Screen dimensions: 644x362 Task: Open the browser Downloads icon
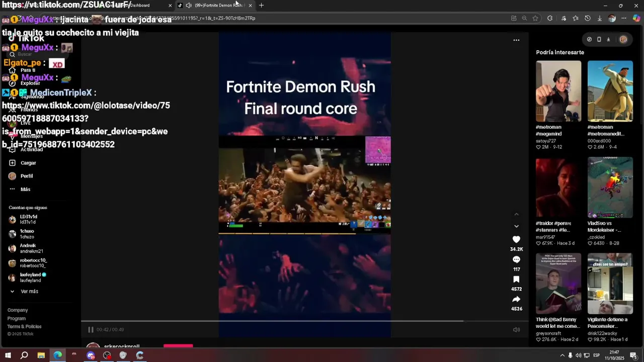600,18
